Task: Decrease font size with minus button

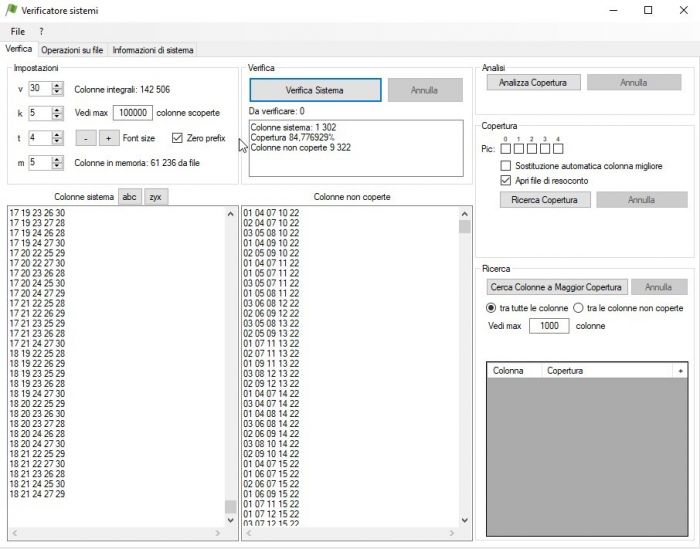Action: tap(86, 138)
